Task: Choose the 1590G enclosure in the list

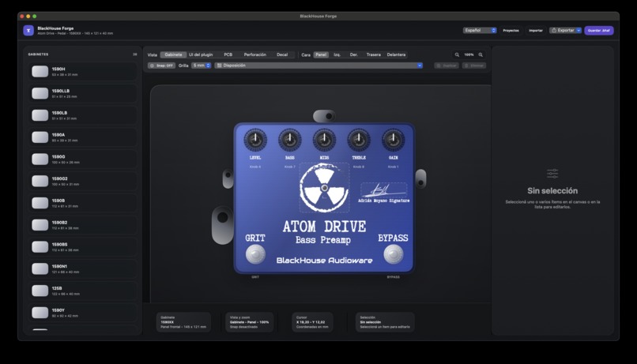Action: point(82,159)
